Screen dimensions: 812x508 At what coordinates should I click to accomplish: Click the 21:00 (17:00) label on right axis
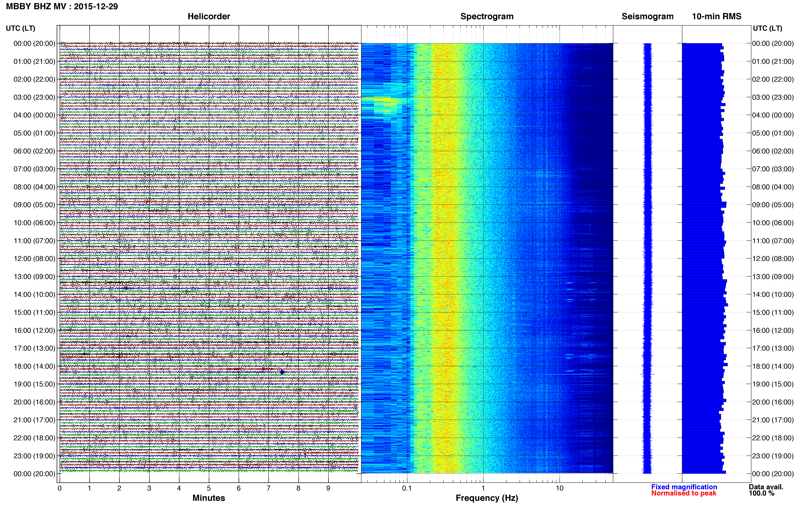(773, 420)
